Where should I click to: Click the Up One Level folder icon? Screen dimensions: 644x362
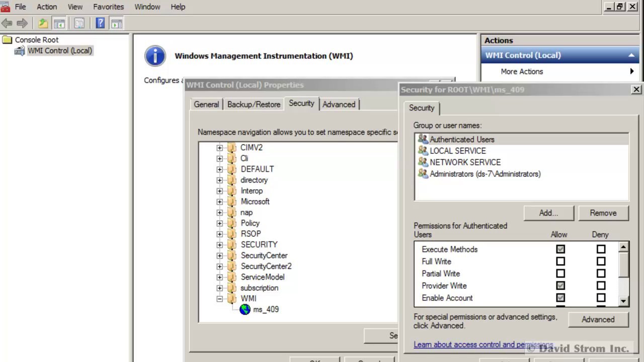pyautogui.click(x=43, y=23)
